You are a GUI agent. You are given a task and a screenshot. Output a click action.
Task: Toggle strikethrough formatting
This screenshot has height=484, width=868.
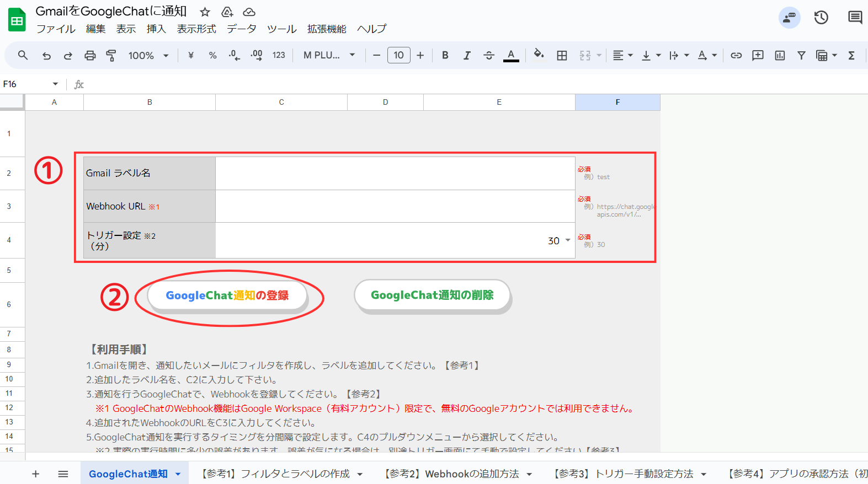click(x=489, y=55)
